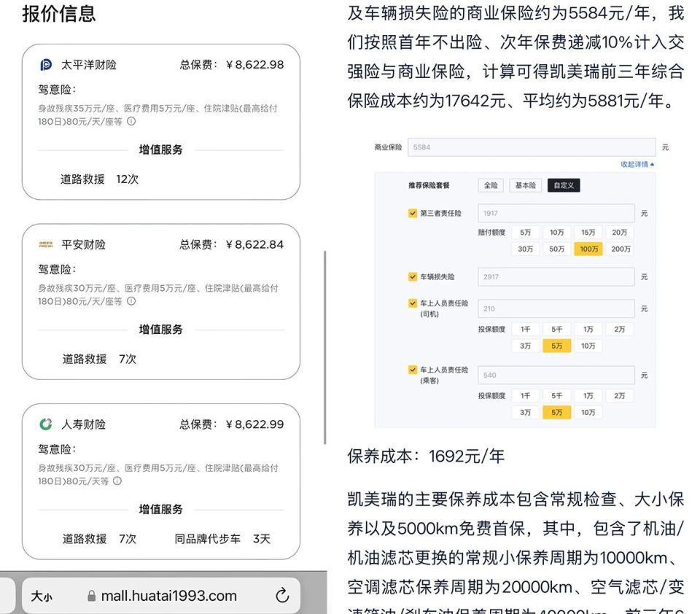Reload the page with the refresh icon

click(282, 596)
